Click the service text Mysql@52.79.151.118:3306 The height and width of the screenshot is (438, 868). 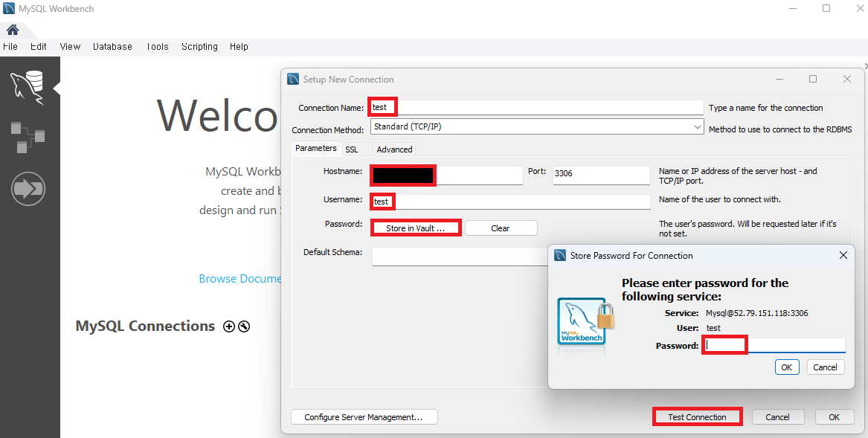[x=756, y=313]
